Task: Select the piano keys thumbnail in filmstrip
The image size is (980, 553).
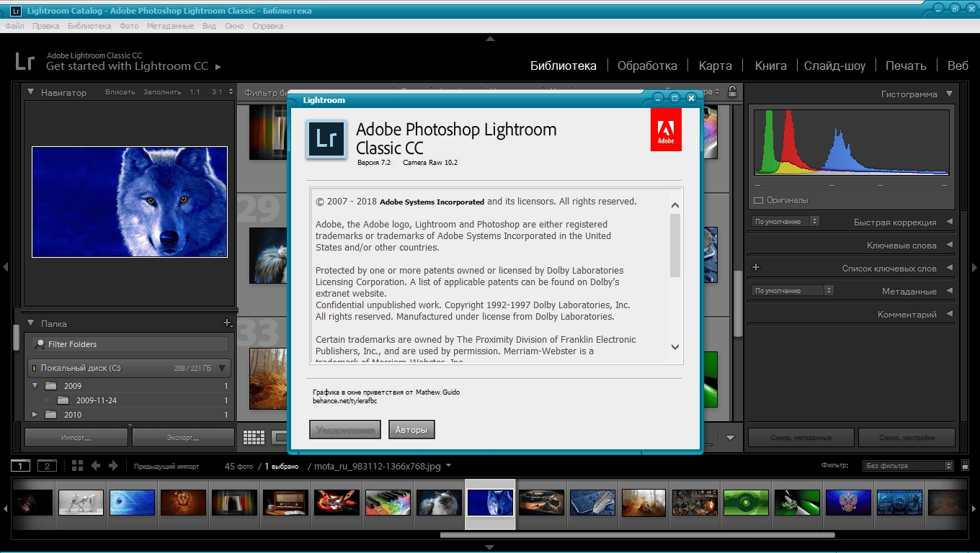Action: pyautogui.click(x=388, y=502)
